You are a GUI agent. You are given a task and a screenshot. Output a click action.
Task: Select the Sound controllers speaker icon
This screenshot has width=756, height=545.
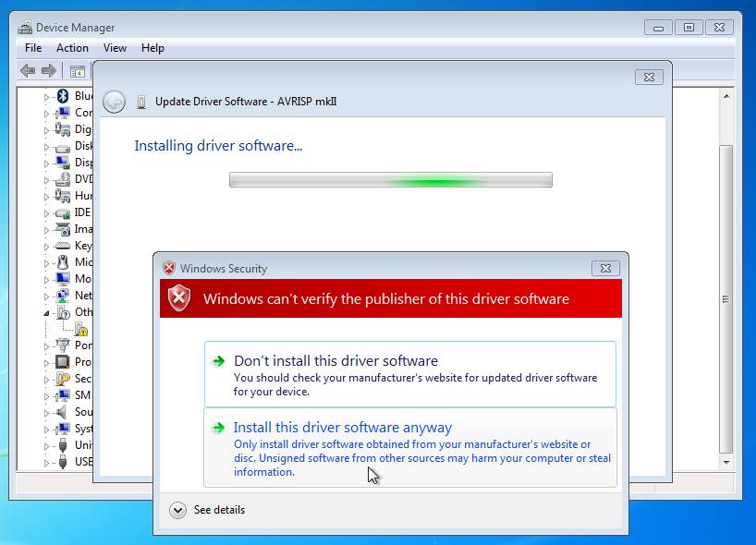pos(63,412)
